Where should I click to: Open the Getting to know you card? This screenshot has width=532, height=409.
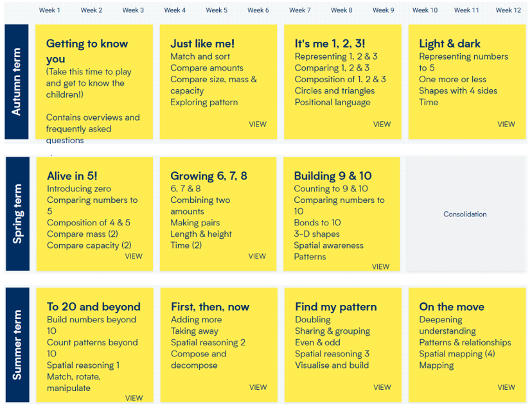click(94, 82)
